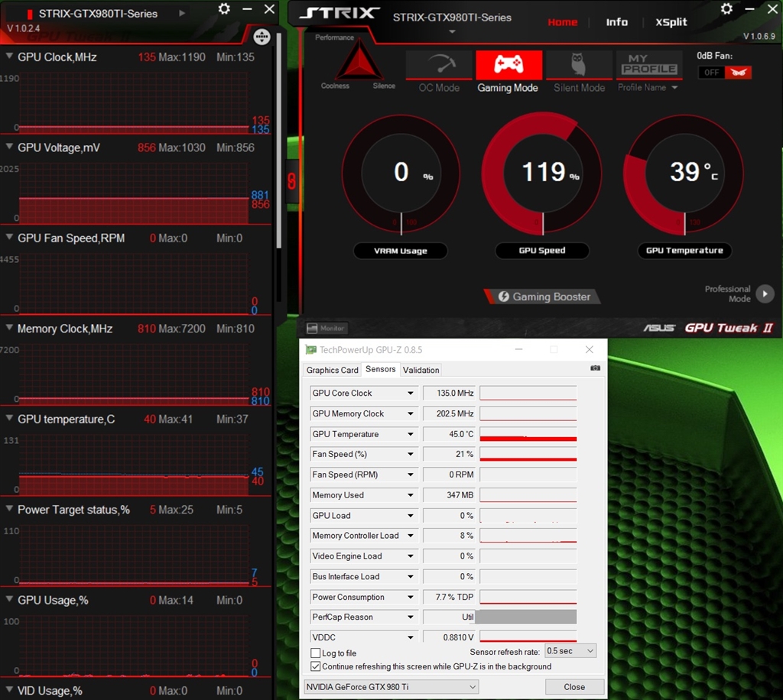This screenshot has width=783, height=700.
Task: Click play arrow next to STRIX-GTX980TI-Series in monitor
Action: (182, 13)
